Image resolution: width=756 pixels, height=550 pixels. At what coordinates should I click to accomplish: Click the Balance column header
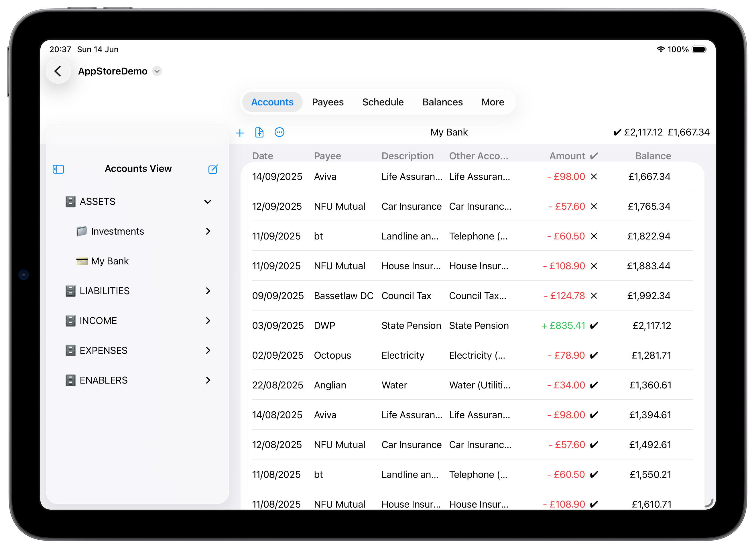click(x=653, y=156)
